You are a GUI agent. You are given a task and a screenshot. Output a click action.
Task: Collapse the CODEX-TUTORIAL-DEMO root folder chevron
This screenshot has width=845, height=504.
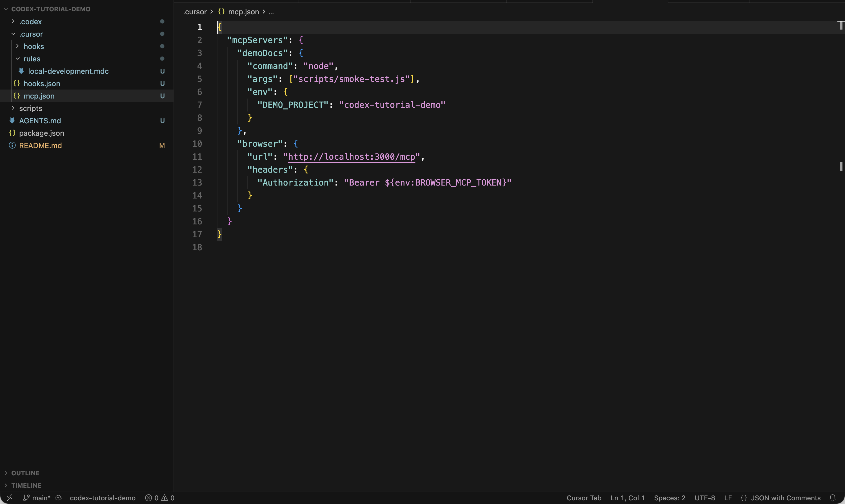[x=6, y=9]
